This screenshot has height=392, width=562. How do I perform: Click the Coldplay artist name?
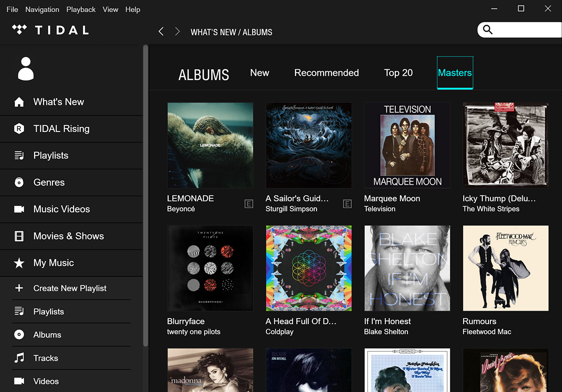click(280, 332)
